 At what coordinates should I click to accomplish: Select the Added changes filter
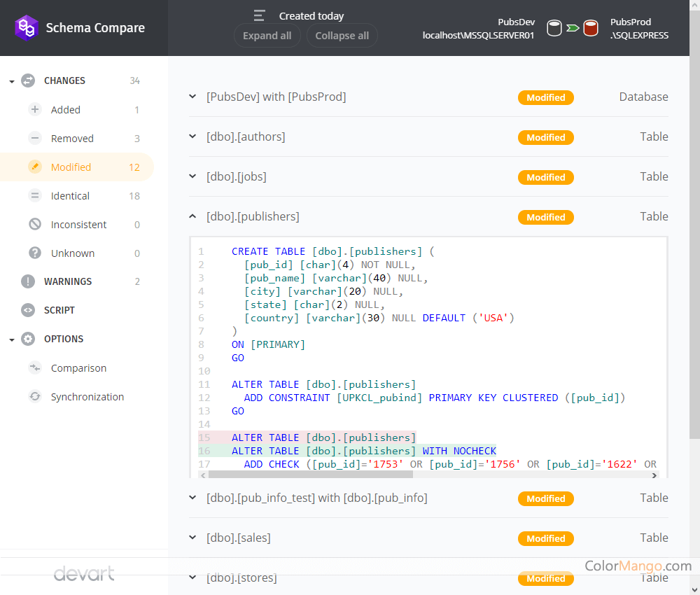tap(77, 110)
